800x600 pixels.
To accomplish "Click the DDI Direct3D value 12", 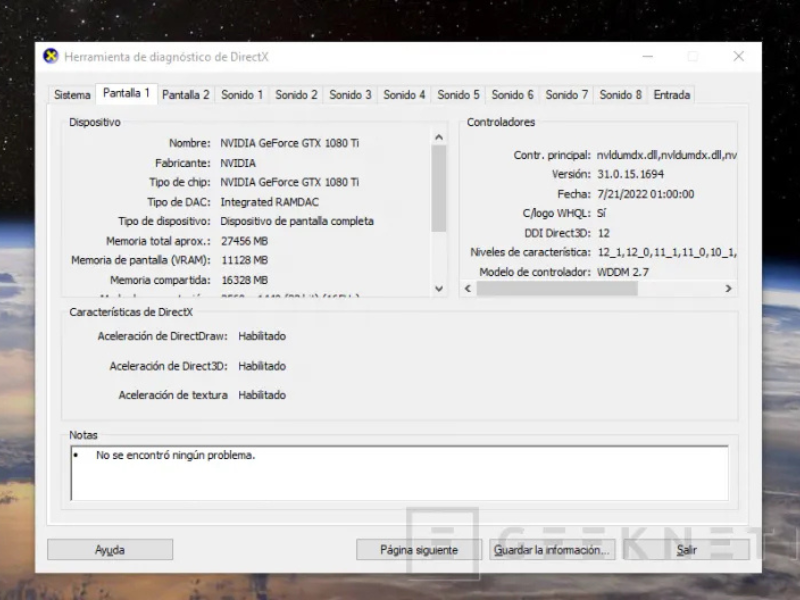I will (604, 233).
